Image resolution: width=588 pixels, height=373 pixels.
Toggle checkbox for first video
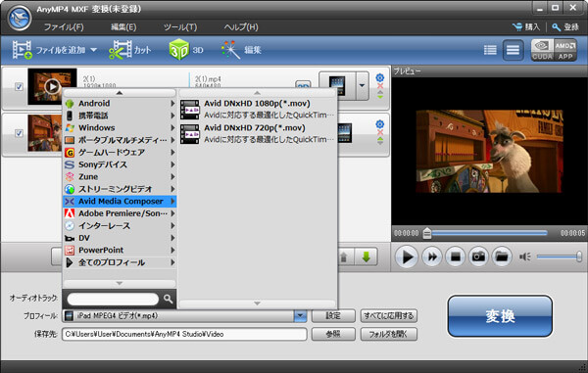pyautogui.click(x=19, y=86)
